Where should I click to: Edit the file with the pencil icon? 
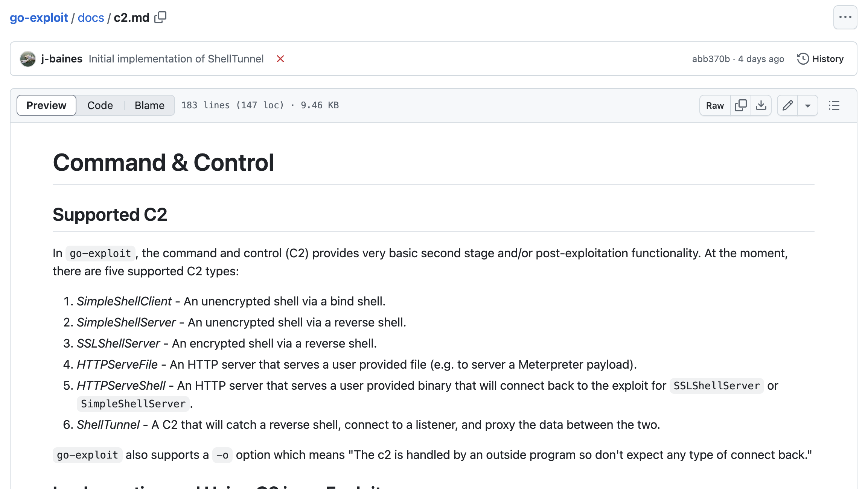tap(788, 105)
